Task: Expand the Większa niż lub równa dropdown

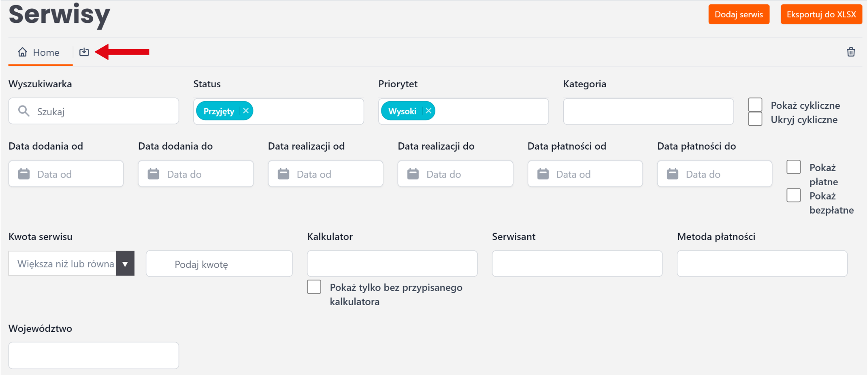Action: (125, 264)
